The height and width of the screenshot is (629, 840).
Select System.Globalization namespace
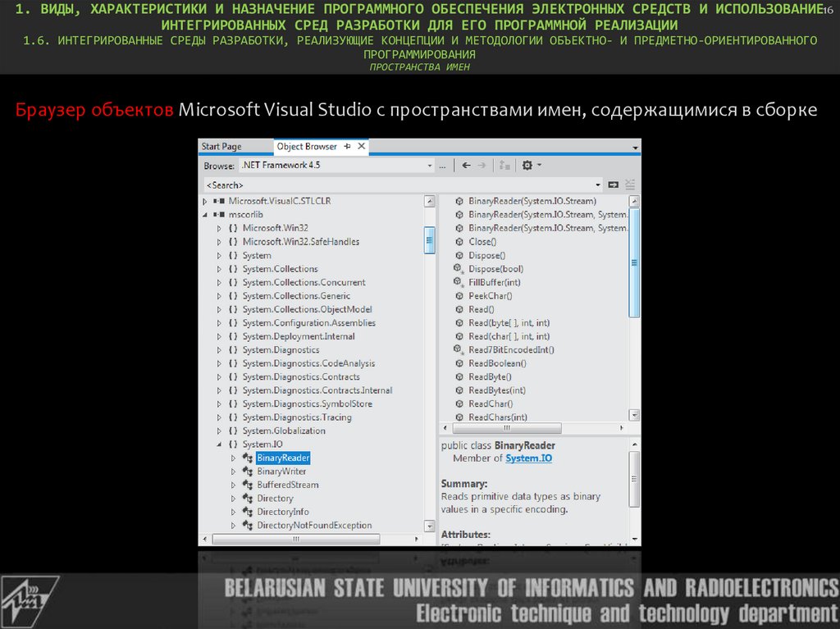pos(284,431)
